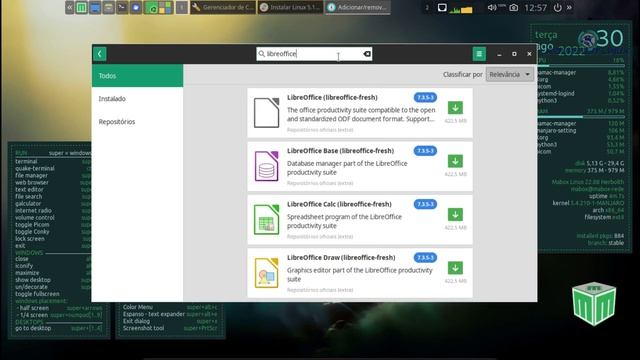
Task: Click the double-right arrow at panel end
Action: [569, 7]
